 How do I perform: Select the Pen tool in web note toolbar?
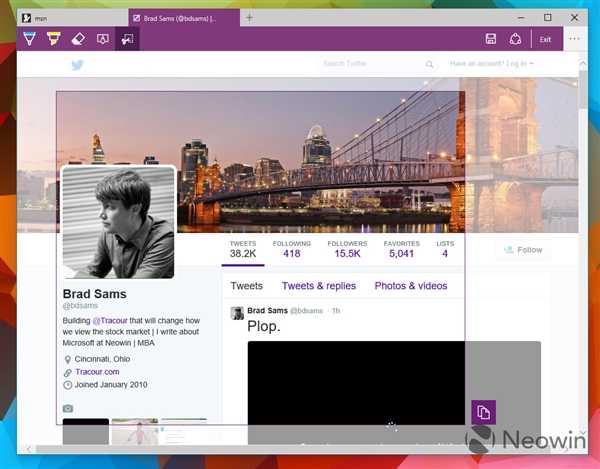[30, 39]
